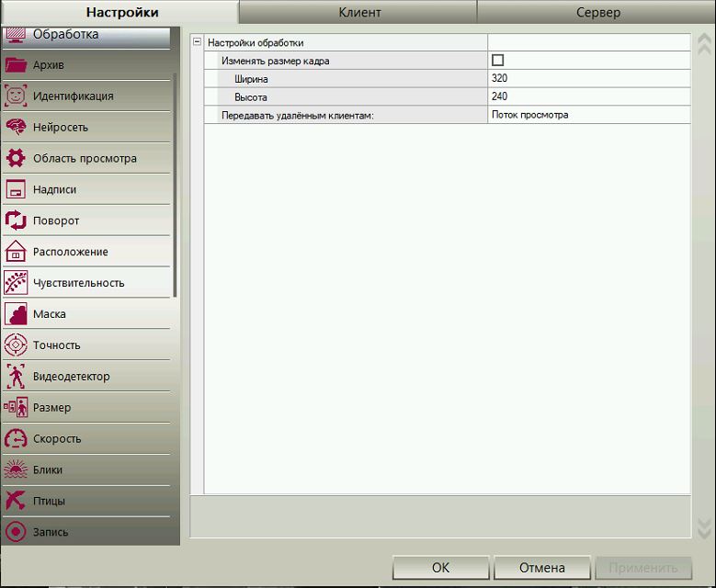Select the Высота property label
Screen dimensions: 716x588
[251, 97]
